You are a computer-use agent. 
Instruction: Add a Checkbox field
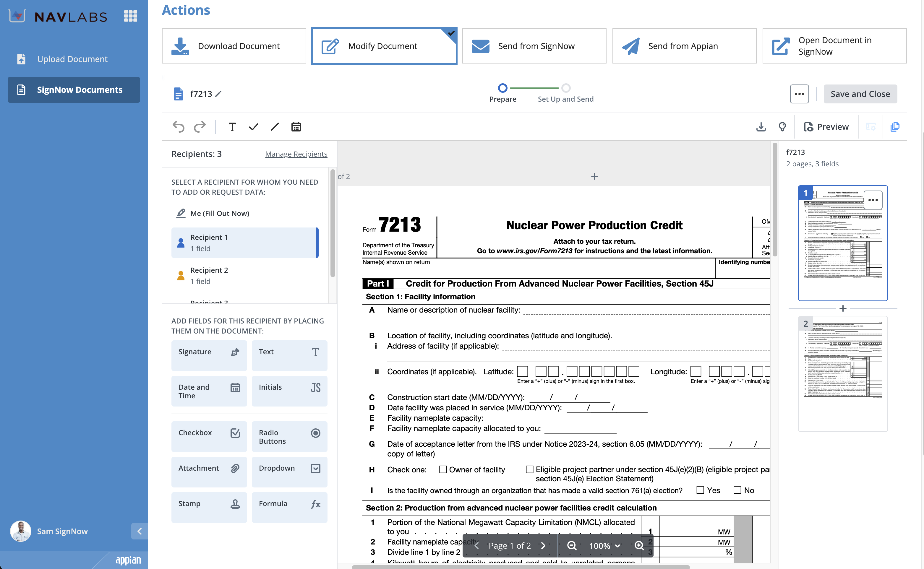point(209,436)
